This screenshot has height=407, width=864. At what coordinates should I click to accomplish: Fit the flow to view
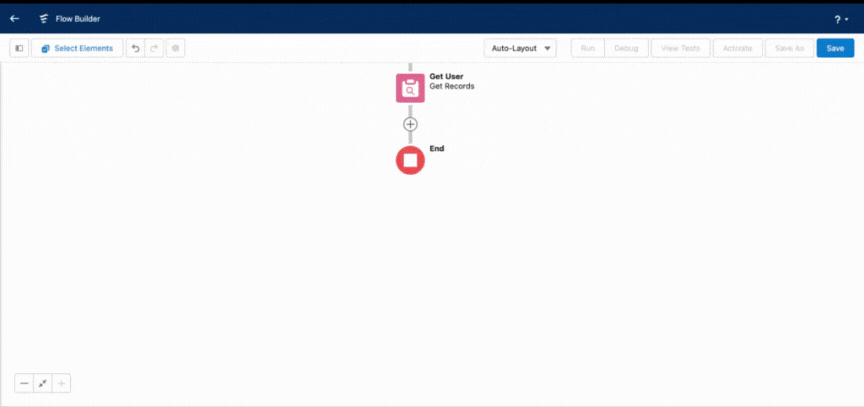click(42, 383)
